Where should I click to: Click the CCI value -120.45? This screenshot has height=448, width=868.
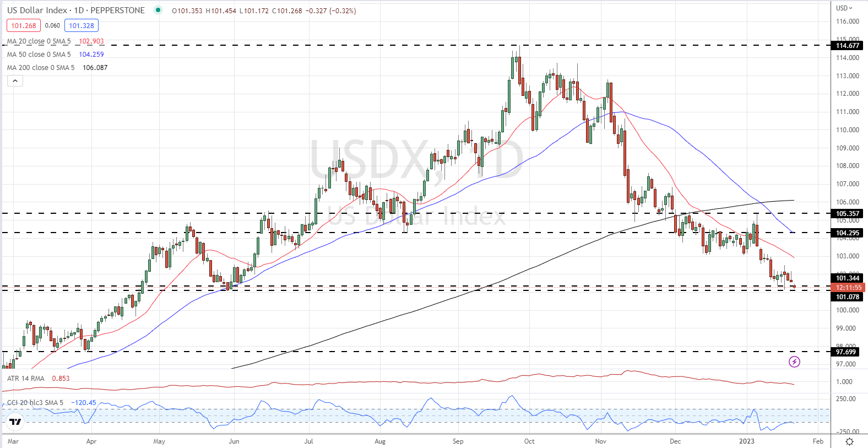tap(84, 403)
